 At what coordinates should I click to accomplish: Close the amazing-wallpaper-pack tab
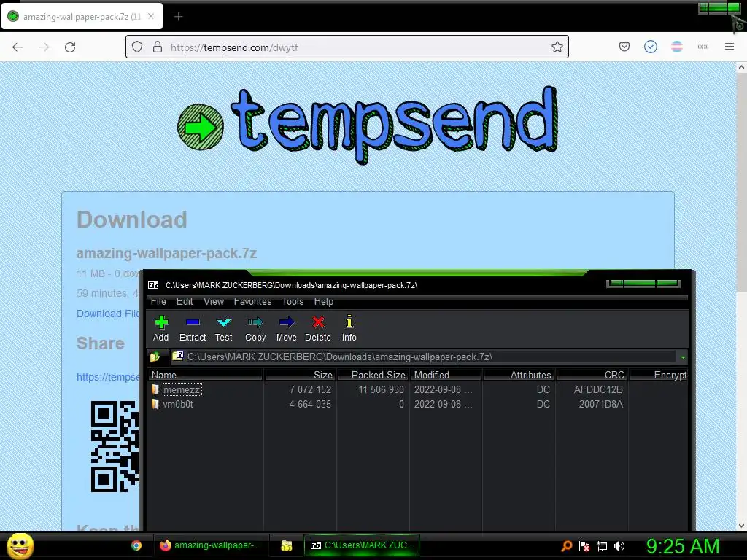[x=151, y=16]
